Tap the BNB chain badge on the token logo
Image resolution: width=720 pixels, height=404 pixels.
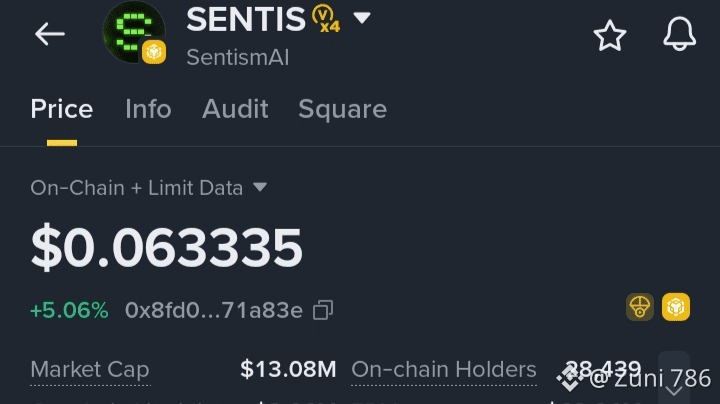154,52
